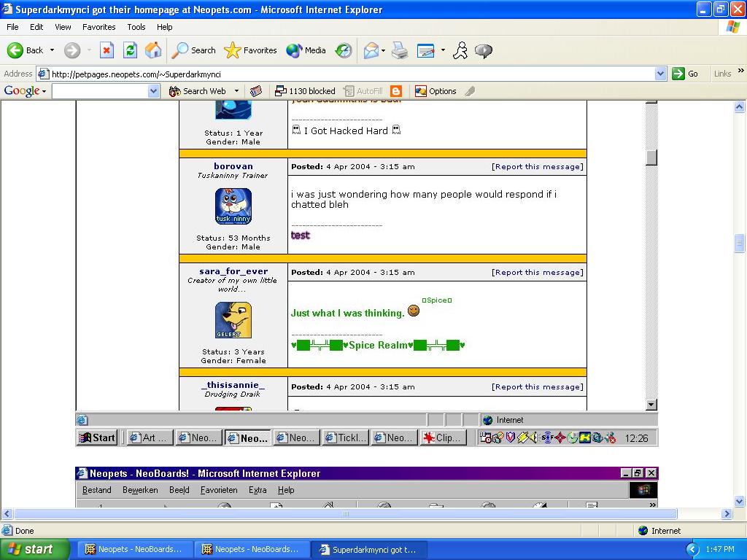Go back using the Back arrow
Image resolution: width=747 pixels, height=560 pixels.
[x=25, y=50]
